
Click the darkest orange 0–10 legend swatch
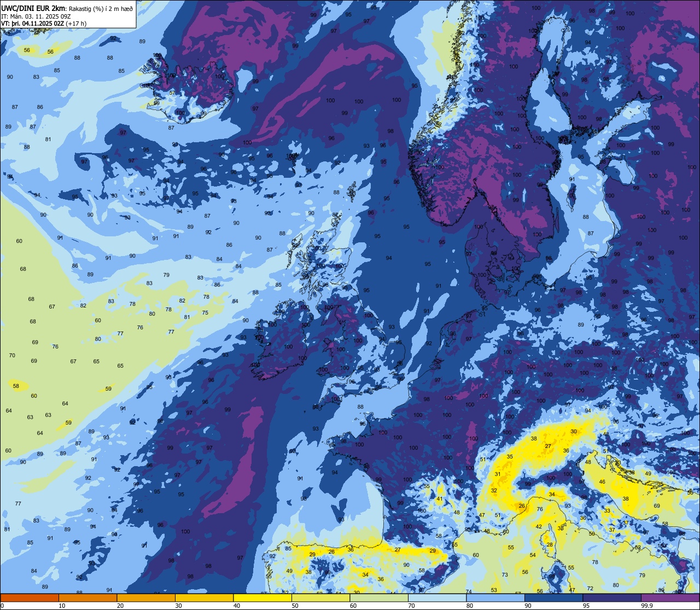(x=30, y=597)
